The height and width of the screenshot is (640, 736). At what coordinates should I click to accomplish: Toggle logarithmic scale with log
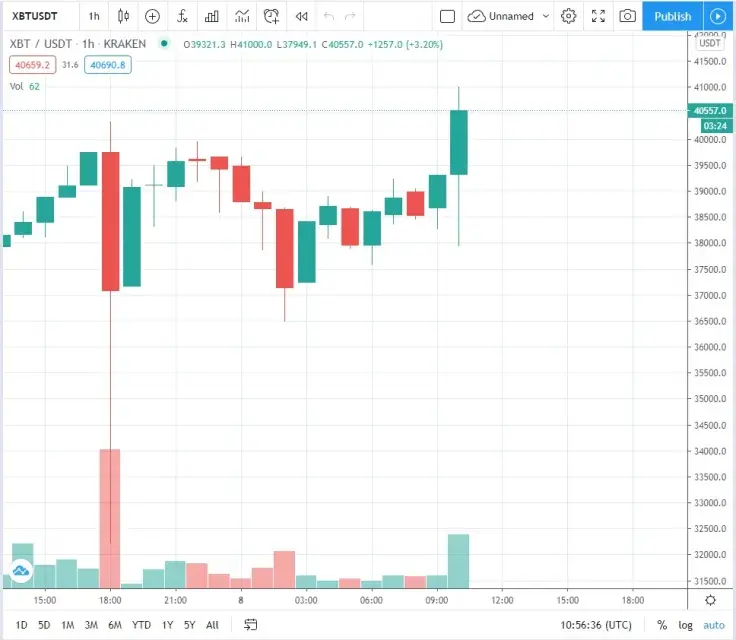686,625
